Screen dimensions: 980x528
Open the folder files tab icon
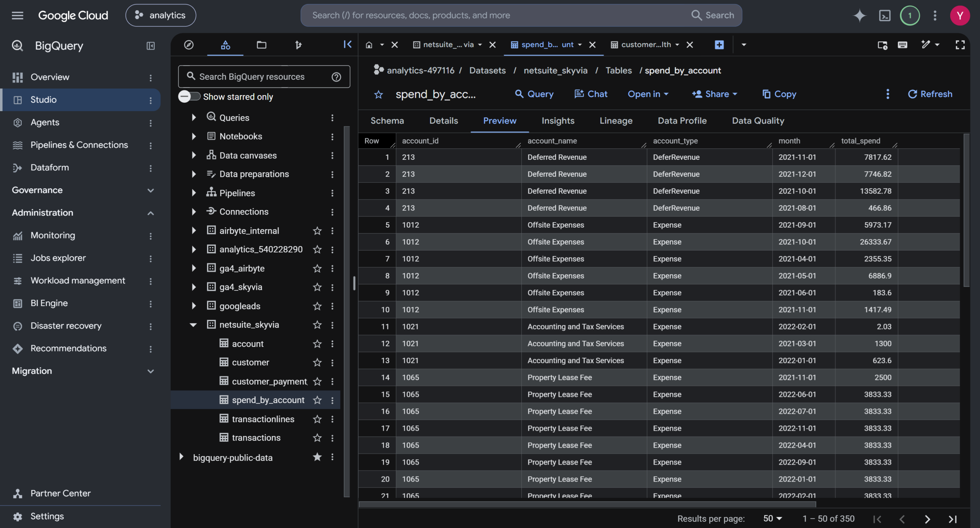261,44
